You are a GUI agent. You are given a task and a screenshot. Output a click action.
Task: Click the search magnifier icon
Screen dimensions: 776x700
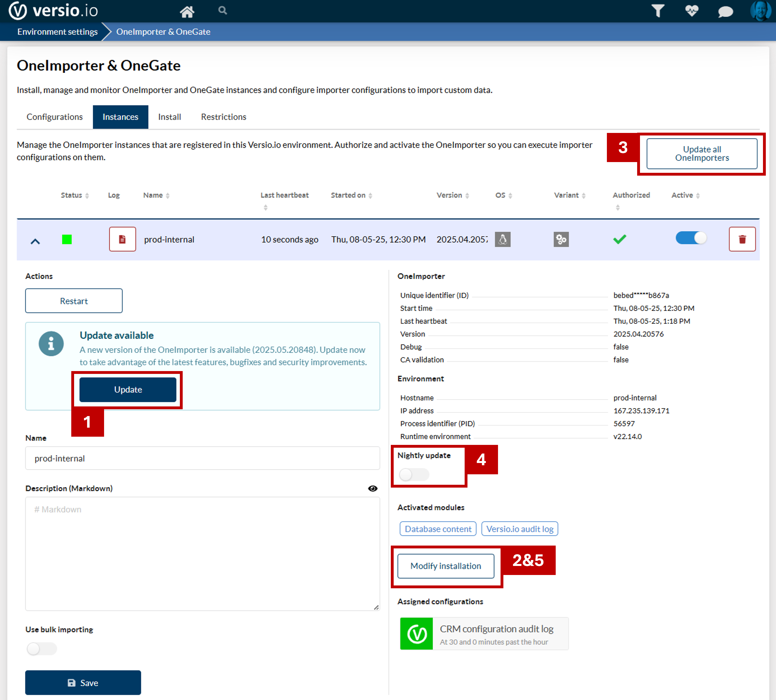point(222,10)
